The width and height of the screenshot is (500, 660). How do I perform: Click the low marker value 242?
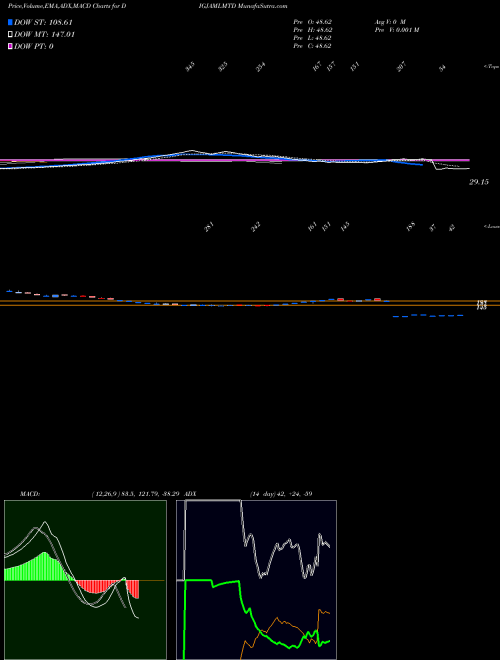tap(255, 228)
